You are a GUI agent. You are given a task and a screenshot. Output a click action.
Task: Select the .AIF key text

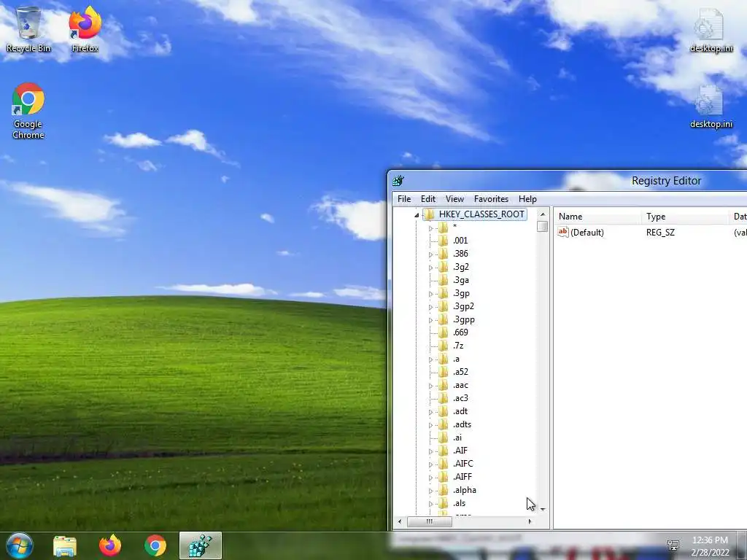point(460,451)
